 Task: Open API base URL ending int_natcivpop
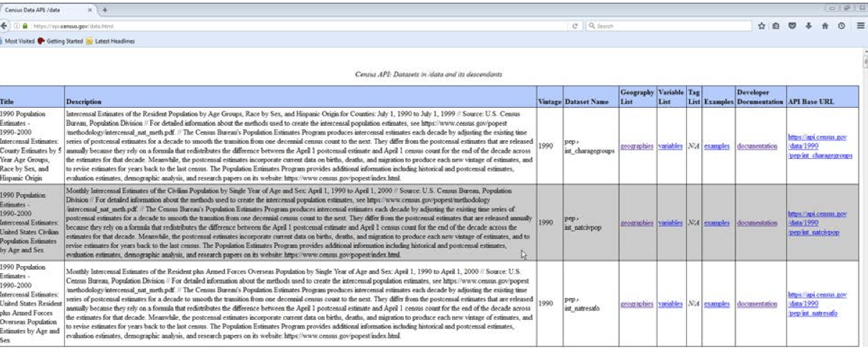pos(817,223)
